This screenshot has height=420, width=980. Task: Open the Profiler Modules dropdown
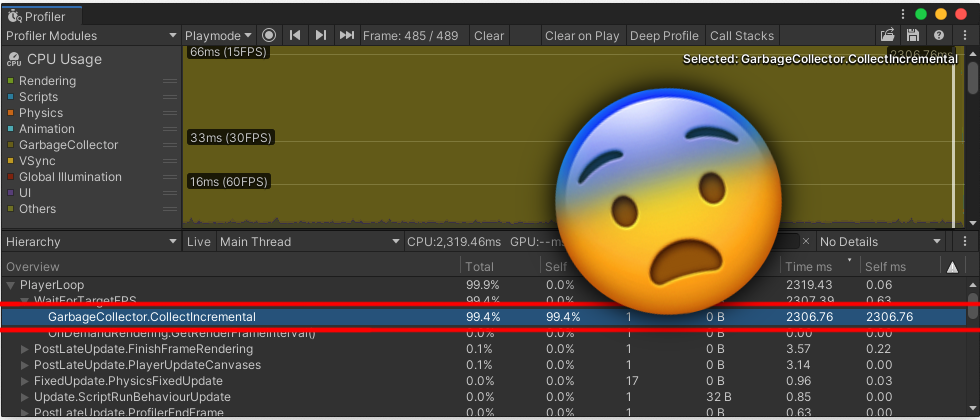point(91,36)
